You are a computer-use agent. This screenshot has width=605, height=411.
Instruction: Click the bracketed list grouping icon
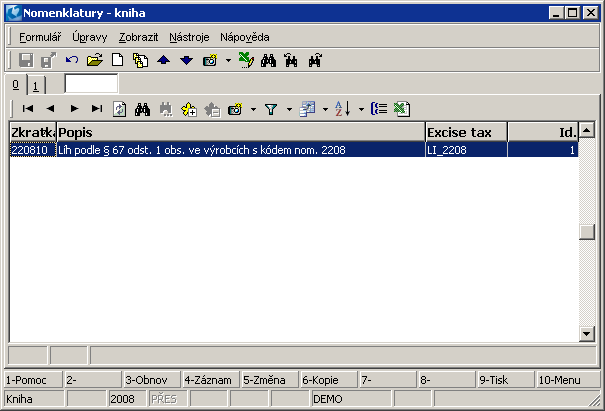pos(379,109)
